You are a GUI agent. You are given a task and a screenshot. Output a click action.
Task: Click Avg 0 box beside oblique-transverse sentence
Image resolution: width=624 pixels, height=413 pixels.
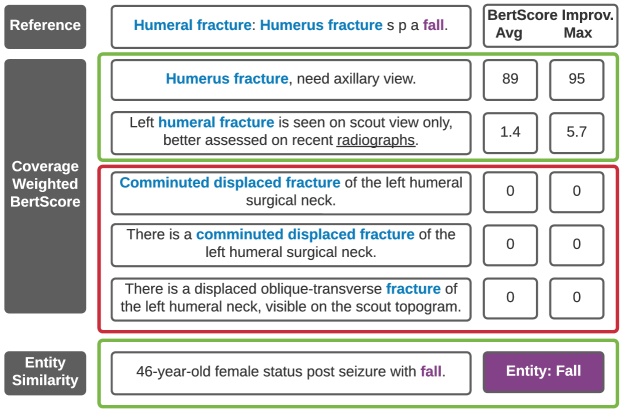(x=510, y=298)
